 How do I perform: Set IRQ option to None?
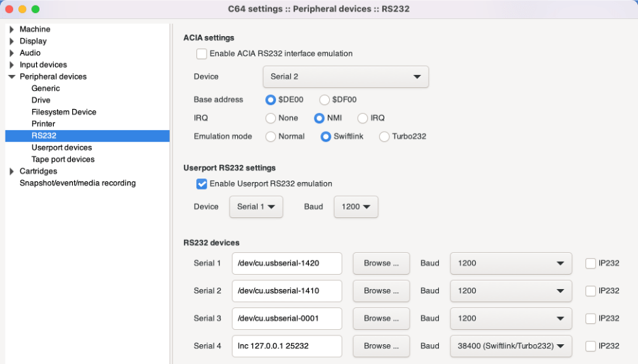[271, 118]
